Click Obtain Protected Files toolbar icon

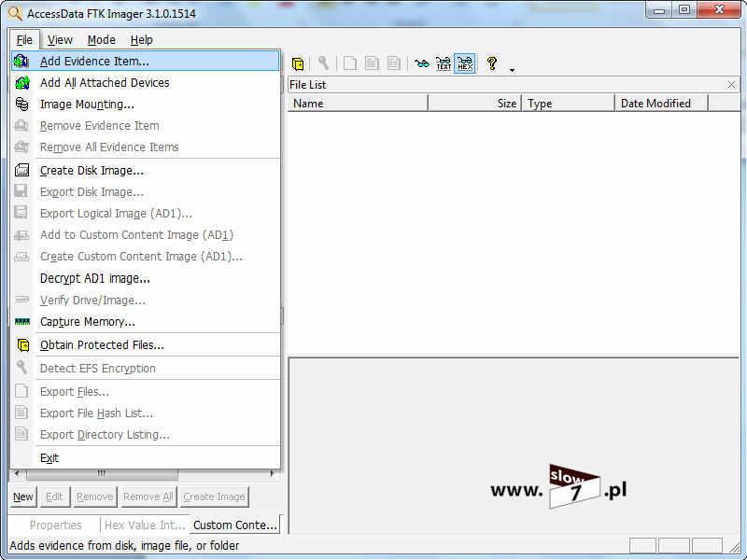[298, 63]
